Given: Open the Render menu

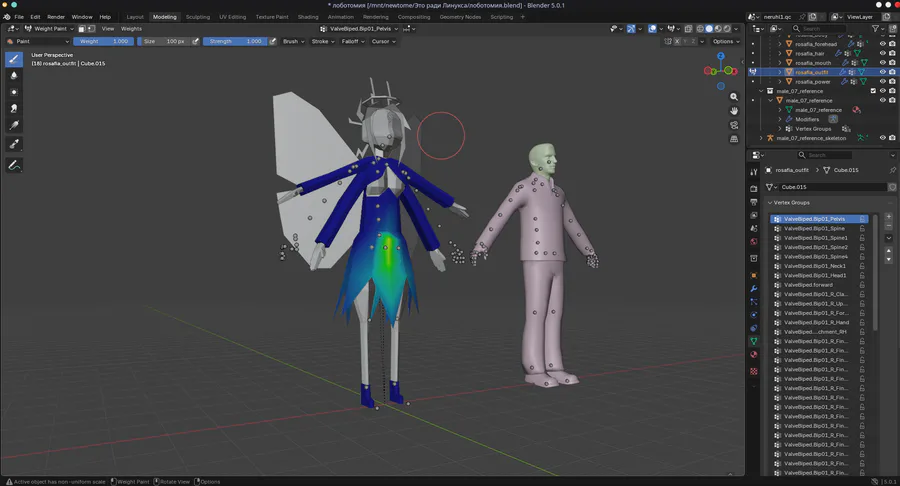Looking at the screenshot, I should pos(56,17).
